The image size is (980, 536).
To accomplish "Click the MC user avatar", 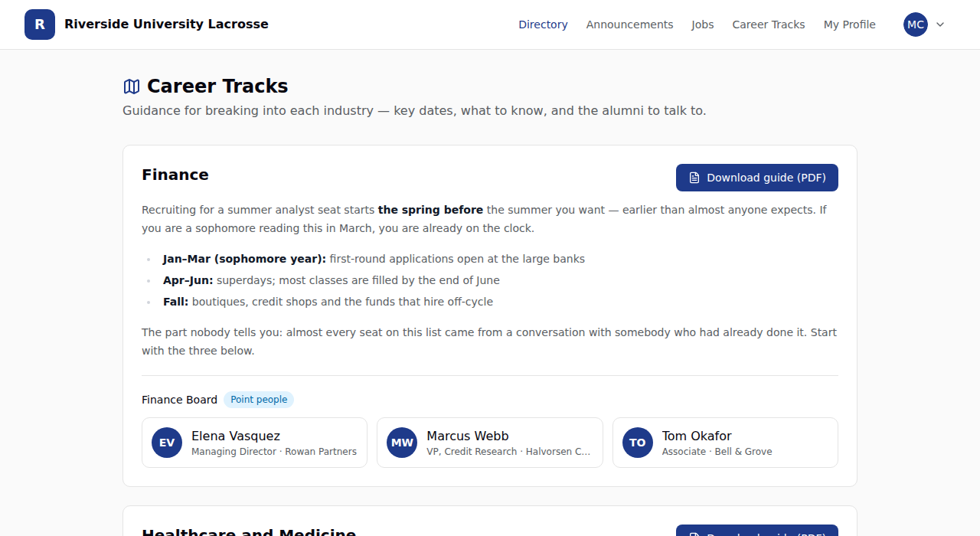I will 916,25.
